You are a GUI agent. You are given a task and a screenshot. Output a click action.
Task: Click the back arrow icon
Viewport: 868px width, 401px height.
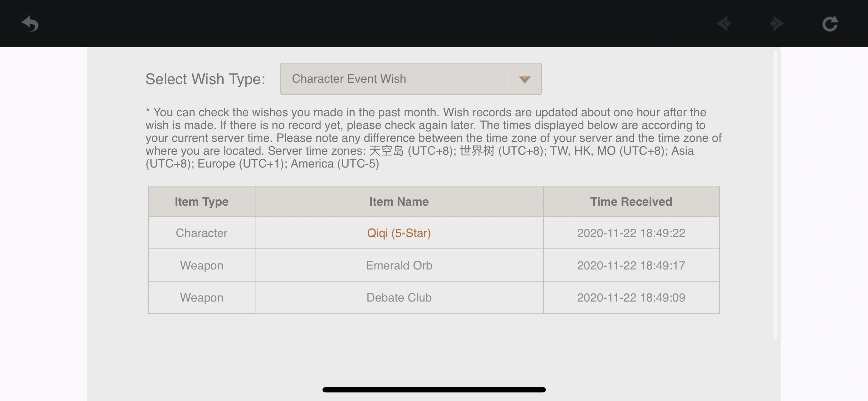tap(30, 24)
